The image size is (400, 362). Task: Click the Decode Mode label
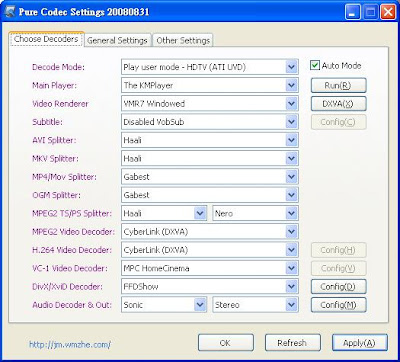[58, 67]
